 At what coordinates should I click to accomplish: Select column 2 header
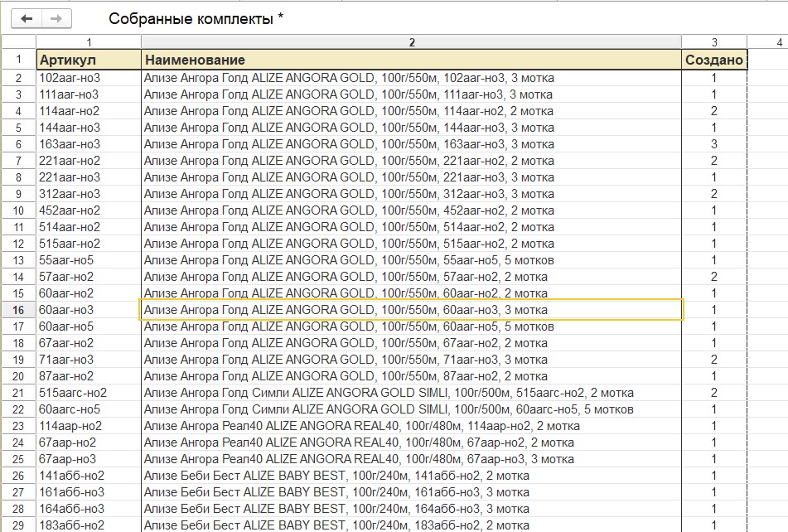coord(411,42)
